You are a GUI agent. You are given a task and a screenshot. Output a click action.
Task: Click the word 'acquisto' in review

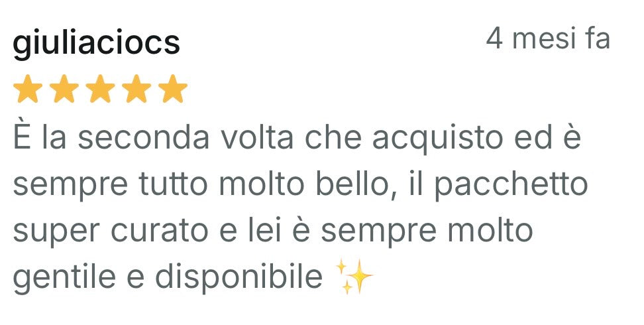click(x=437, y=139)
